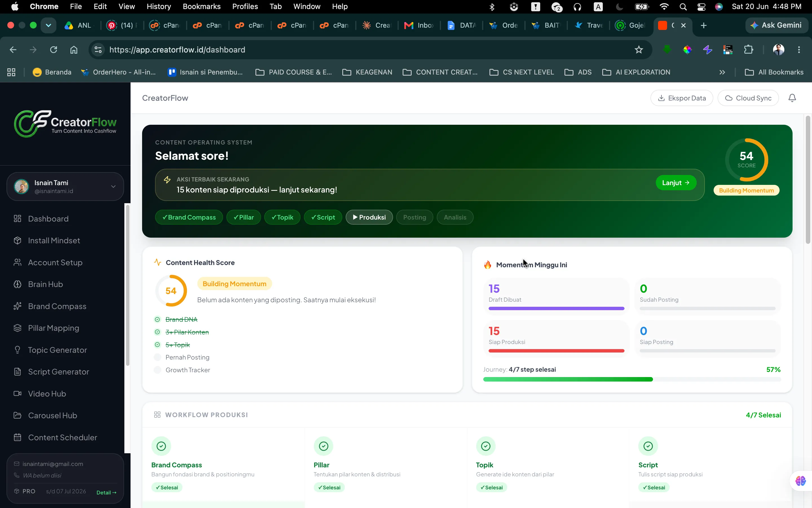
Task: Open the Chrome extensions puzzle icon
Action: [x=748, y=50]
